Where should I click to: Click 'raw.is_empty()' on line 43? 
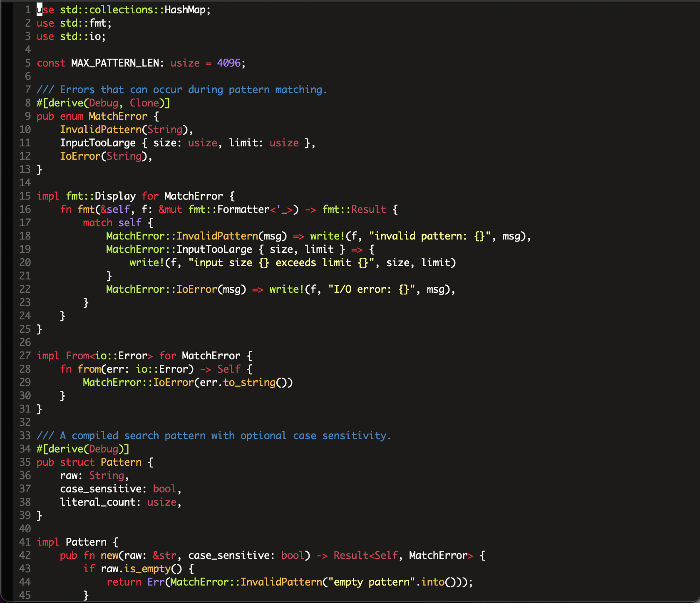click(x=141, y=568)
